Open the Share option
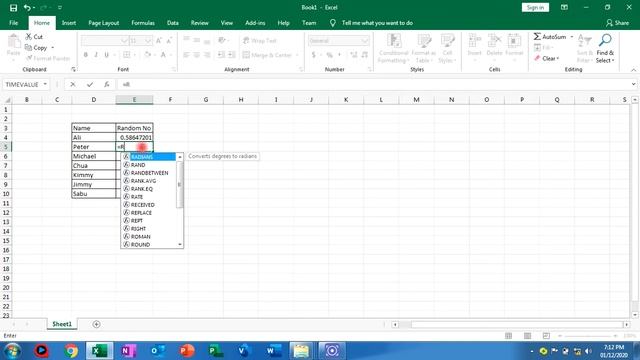Viewport: 640px width, 360px height. [x=617, y=23]
